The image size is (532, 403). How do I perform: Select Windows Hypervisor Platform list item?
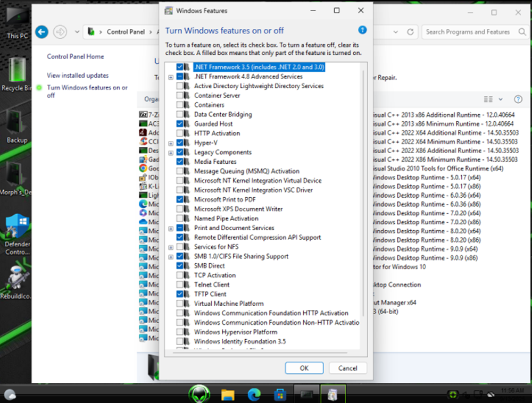[235, 332]
